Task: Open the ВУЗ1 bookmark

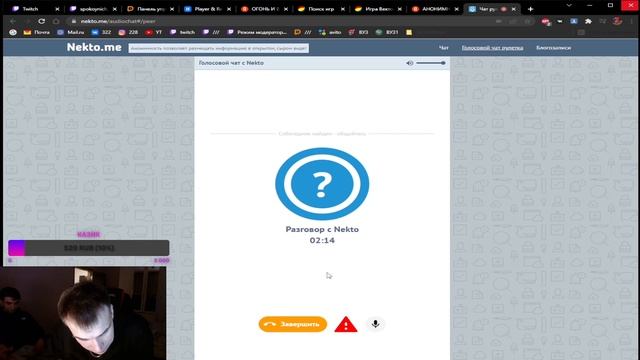Action: tap(387, 32)
